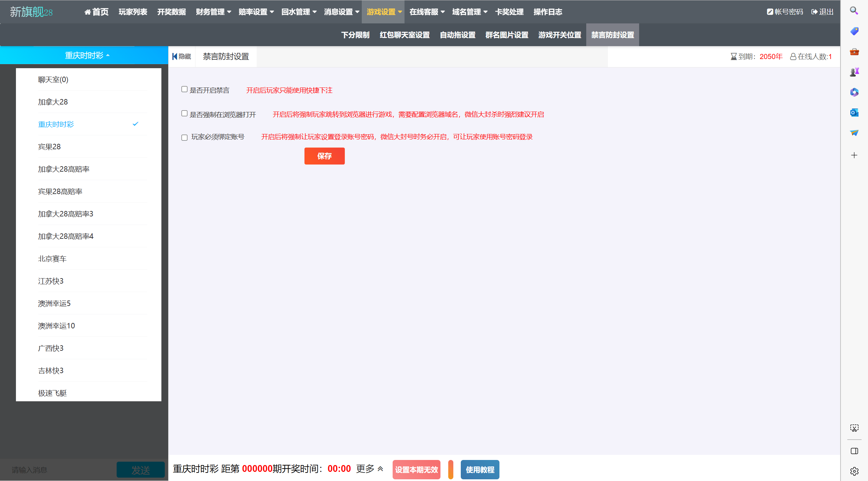
Task: Open the 红包聊天室设置 submenu item
Action: 405,35
